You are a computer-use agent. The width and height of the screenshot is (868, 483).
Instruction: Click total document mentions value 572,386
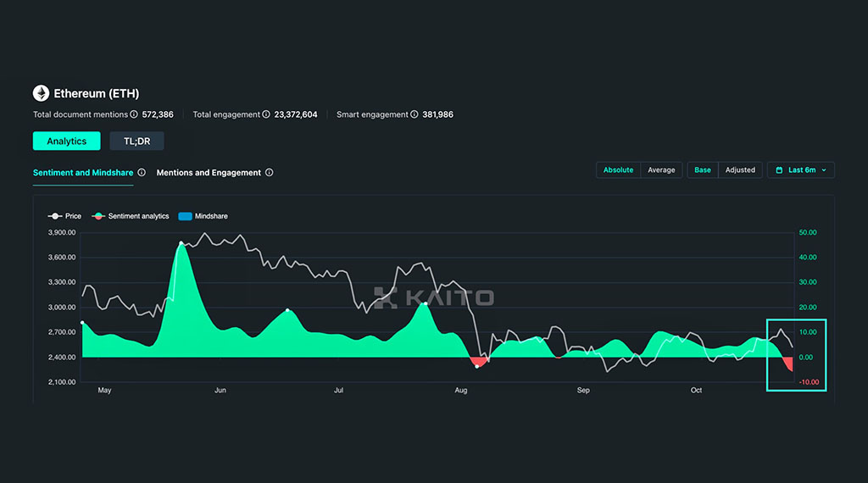158,114
